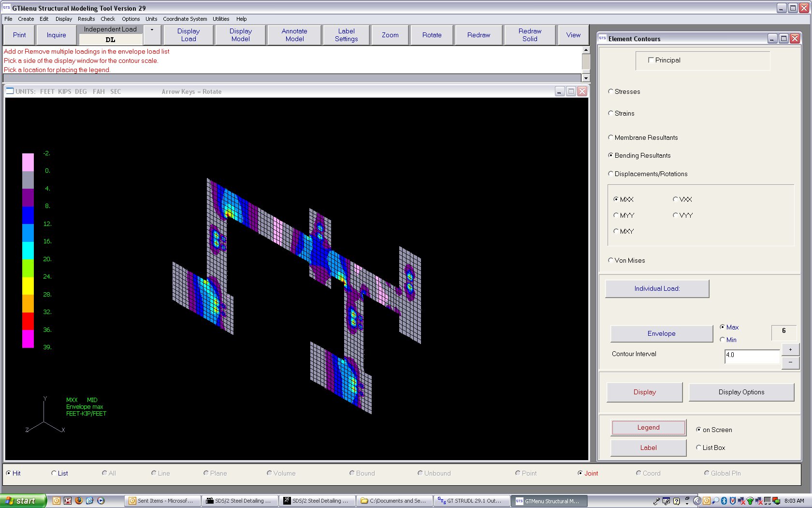Click the Label Settings button
This screenshot has height=508, width=812.
(x=347, y=35)
